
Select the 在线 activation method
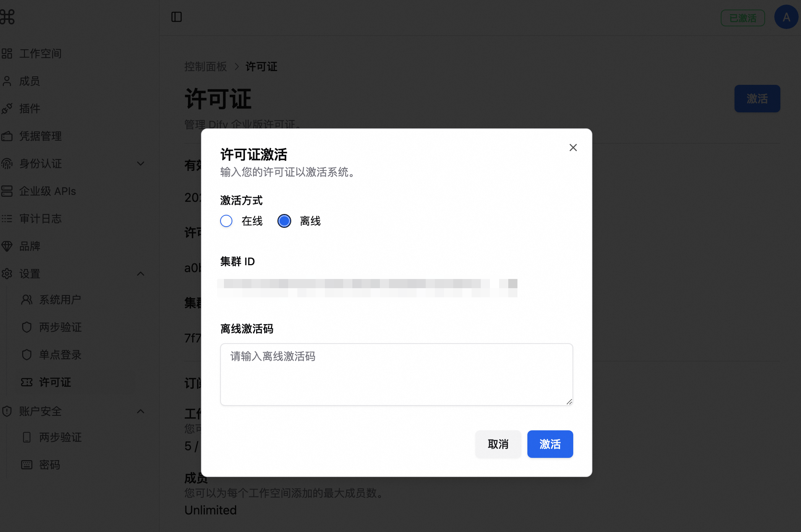click(x=226, y=221)
